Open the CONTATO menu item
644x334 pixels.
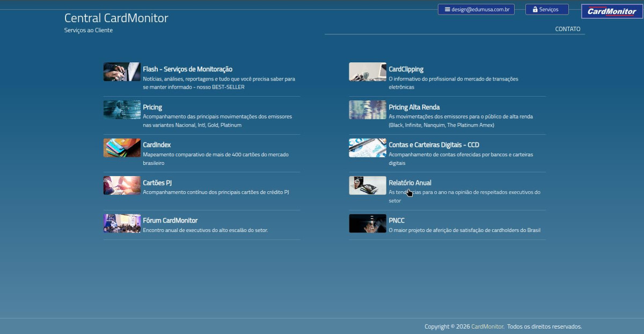pyautogui.click(x=568, y=29)
